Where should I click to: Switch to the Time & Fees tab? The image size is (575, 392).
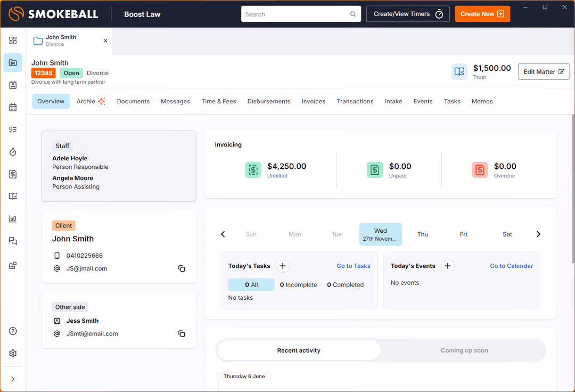click(x=219, y=101)
